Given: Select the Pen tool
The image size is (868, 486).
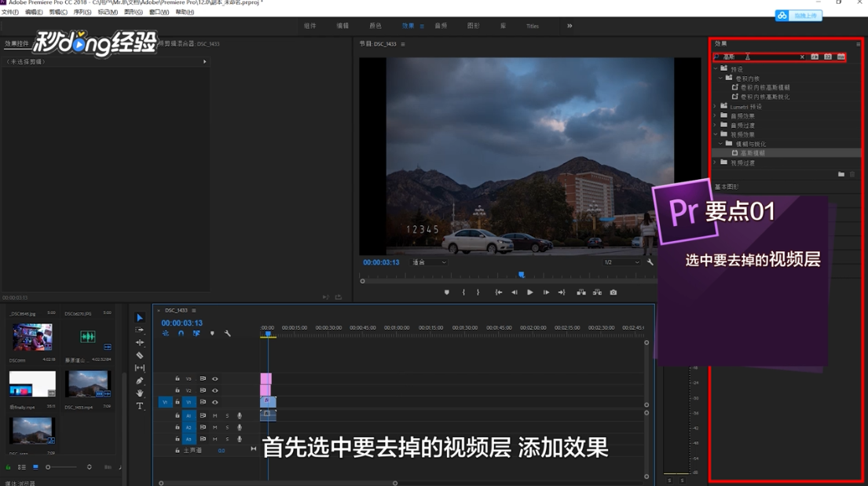Looking at the screenshot, I should tap(140, 381).
